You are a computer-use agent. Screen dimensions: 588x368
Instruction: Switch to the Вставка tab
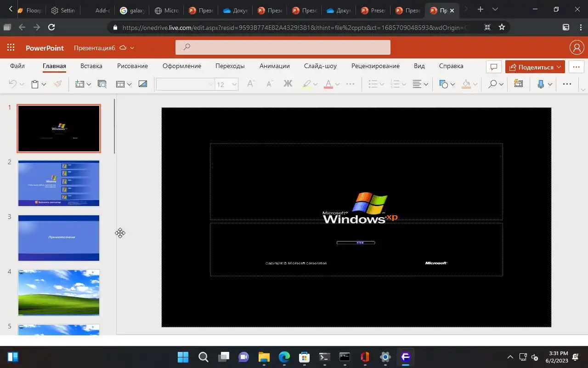91,66
